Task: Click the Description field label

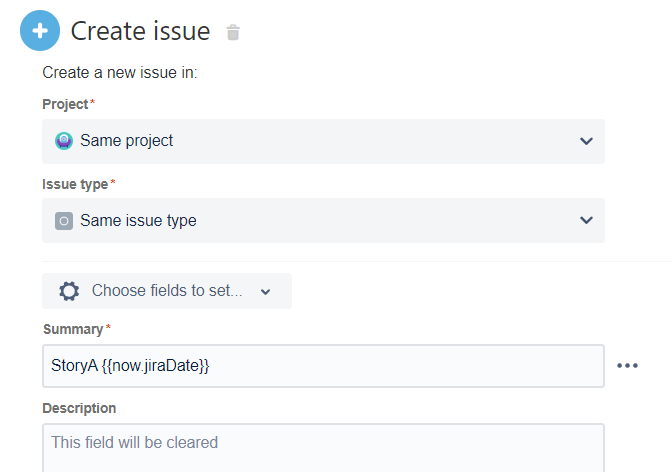Action: click(79, 408)
